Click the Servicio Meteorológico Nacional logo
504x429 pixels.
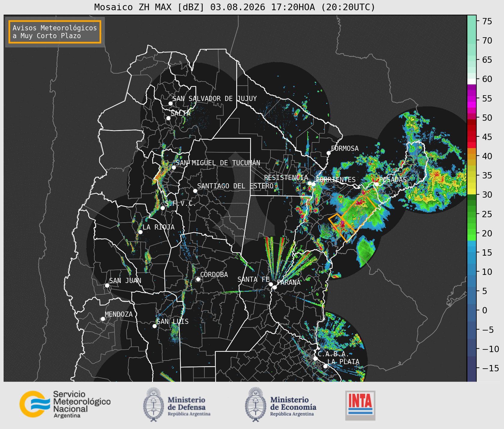point(65,404)
